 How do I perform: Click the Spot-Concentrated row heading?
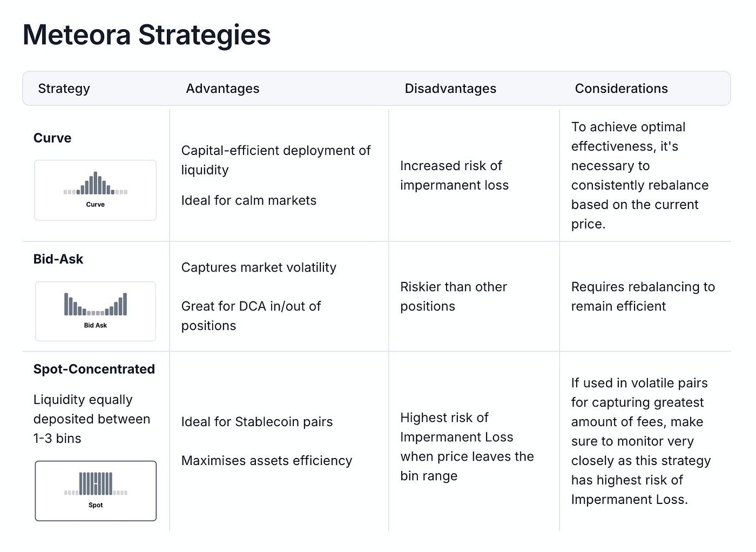(94, 369)
